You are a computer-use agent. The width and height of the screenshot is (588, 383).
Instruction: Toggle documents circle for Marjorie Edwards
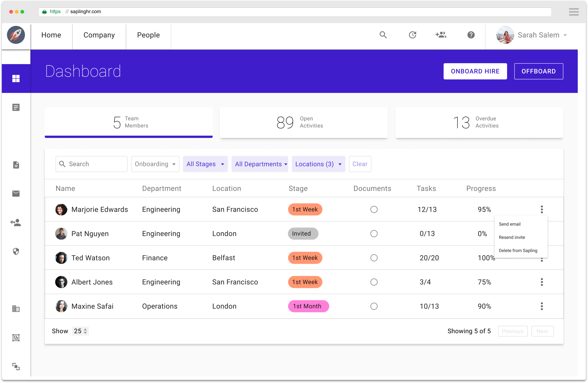(x=374, y=209)
